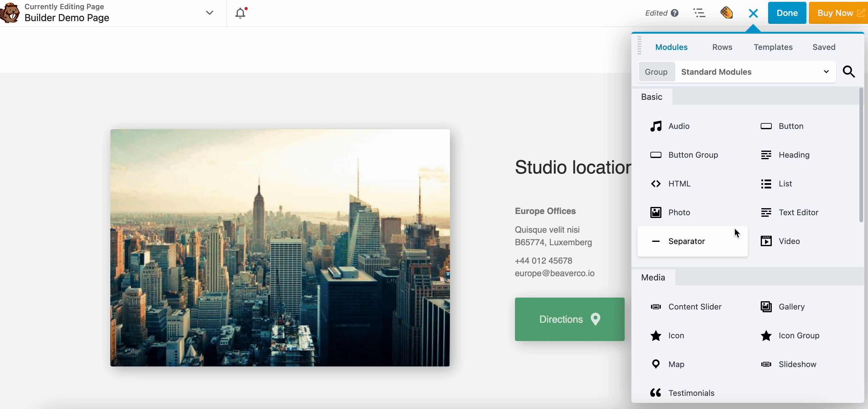Select the HTML module icon
868x409 pixels.
point(655,183)
